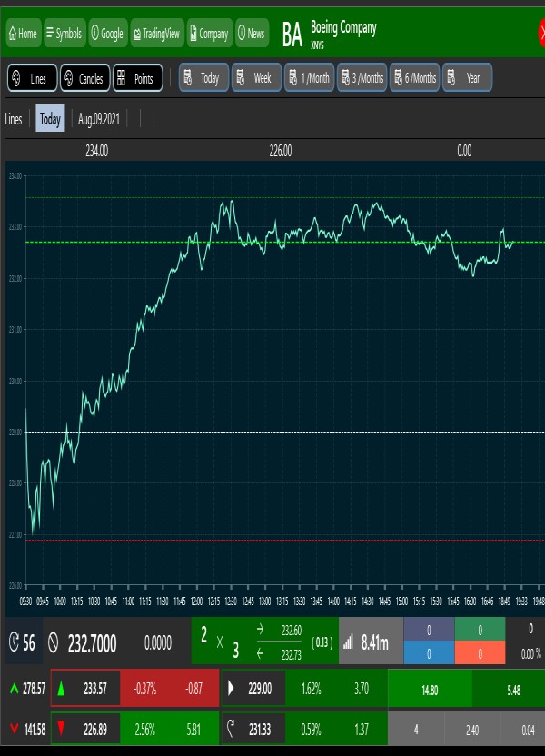Go to the Home page

(x=23, y=34)
